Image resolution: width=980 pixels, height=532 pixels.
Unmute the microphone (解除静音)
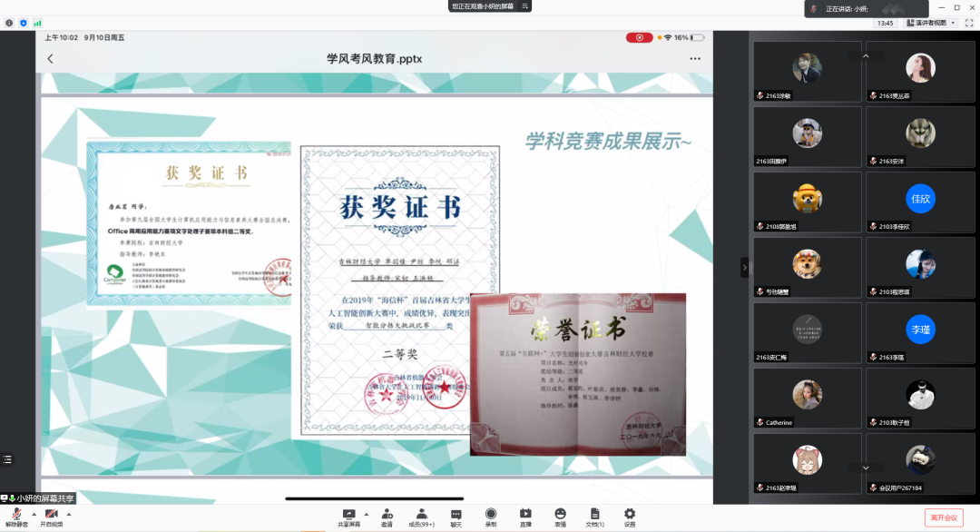(16, 516)
